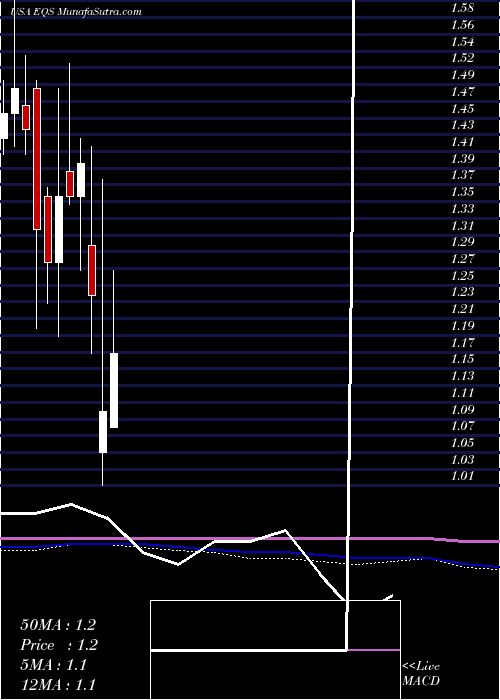Screen dimensions: 500x700
Task: Click the 1.23 price axis label
Action: (x=462, y=292)
